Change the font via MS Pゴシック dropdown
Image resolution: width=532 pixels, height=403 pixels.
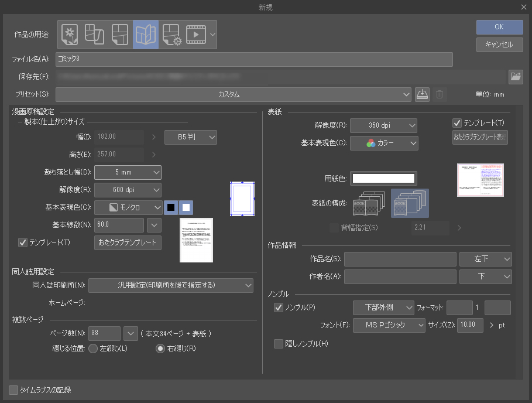pyautogui.click(x=390, y=325)
